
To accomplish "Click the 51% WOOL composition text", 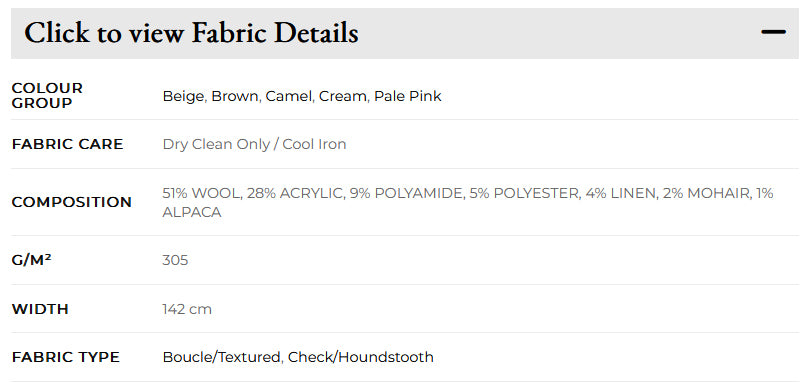I will pyautogui.click(x=200, y=193).
